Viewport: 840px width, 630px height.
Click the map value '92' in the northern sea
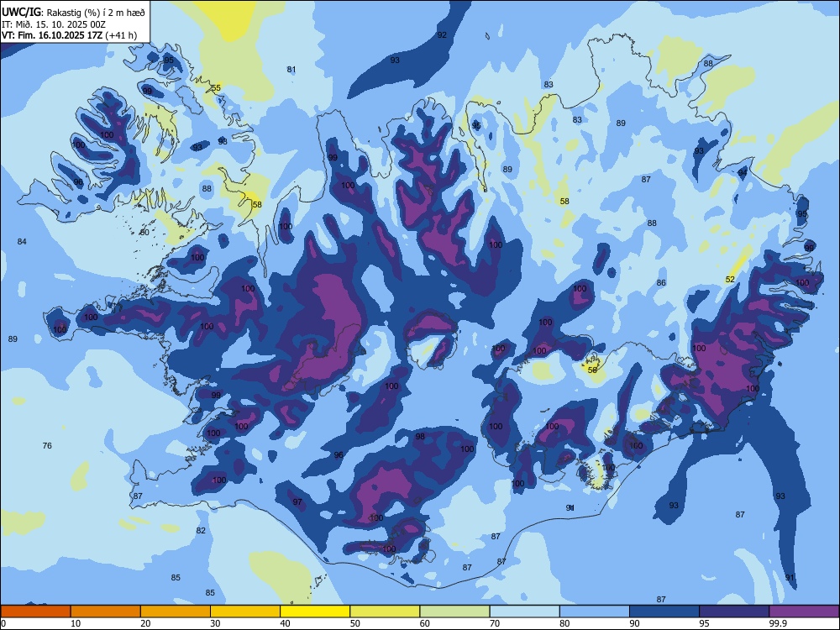(442, 34)
